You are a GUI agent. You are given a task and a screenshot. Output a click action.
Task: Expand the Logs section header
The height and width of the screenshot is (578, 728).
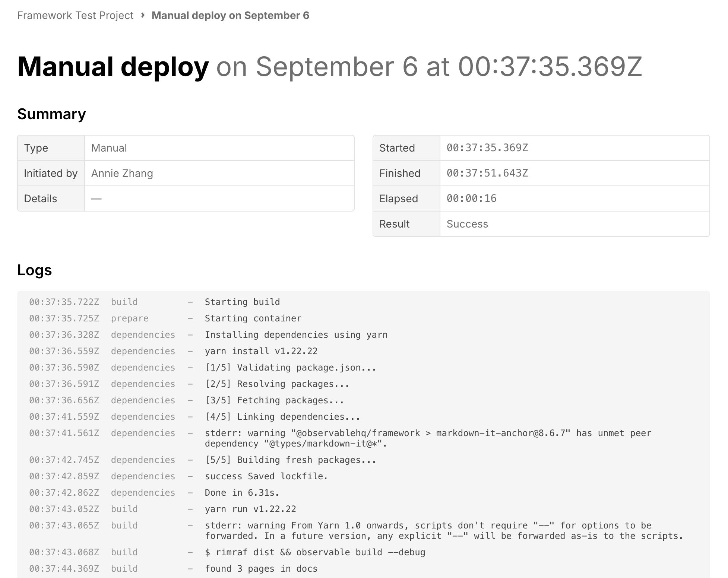coord(35,271)
